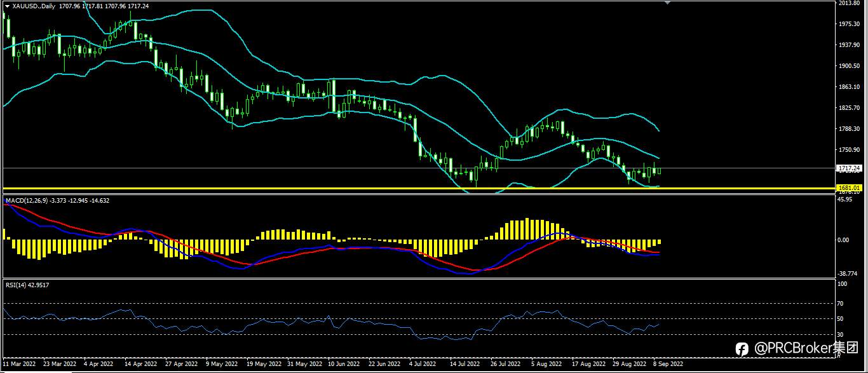
Task: Click the 8 Sep 2022 date label
Action: [x=667, y=365]
